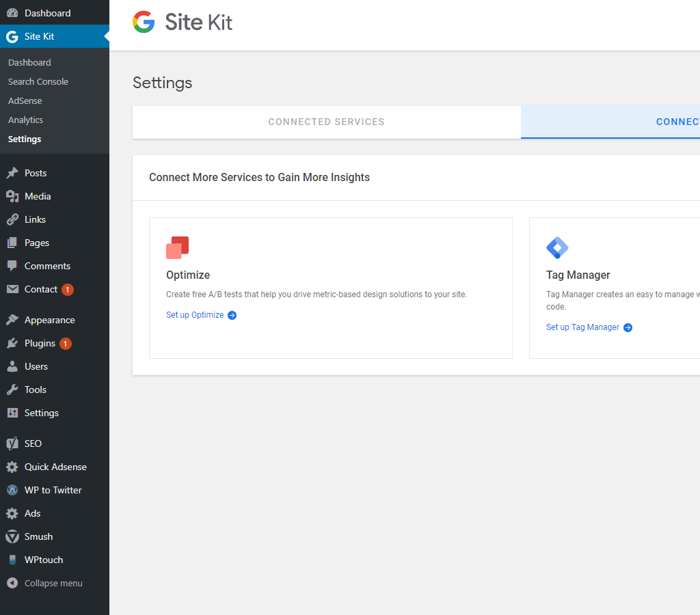
Task: Click the blue Tag Manager diamond icon
Action: [x=557, y=247]
